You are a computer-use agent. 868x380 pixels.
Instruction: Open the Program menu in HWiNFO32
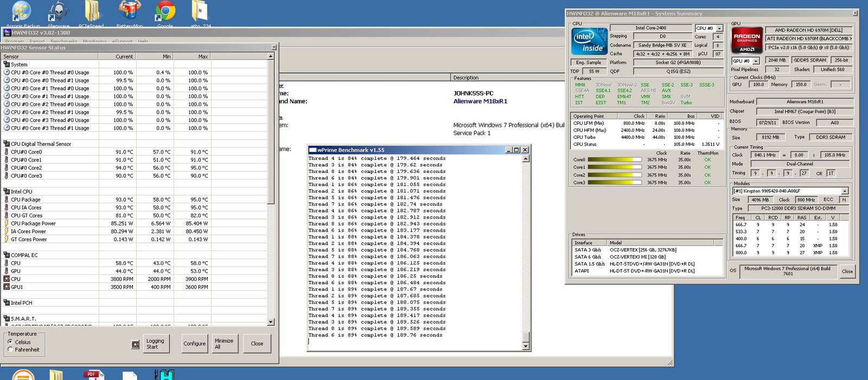[15, 41]
